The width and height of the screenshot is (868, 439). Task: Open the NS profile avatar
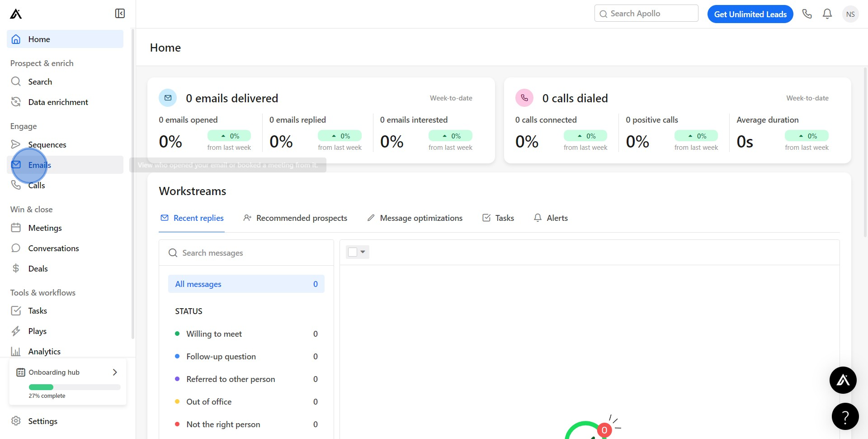pos(850,14)
